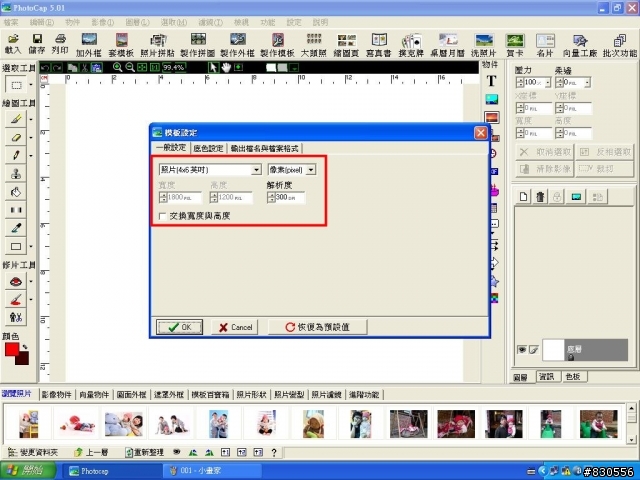640x480 pixels.
Task: Click the text object T icon
Action: tap(491, 81)
